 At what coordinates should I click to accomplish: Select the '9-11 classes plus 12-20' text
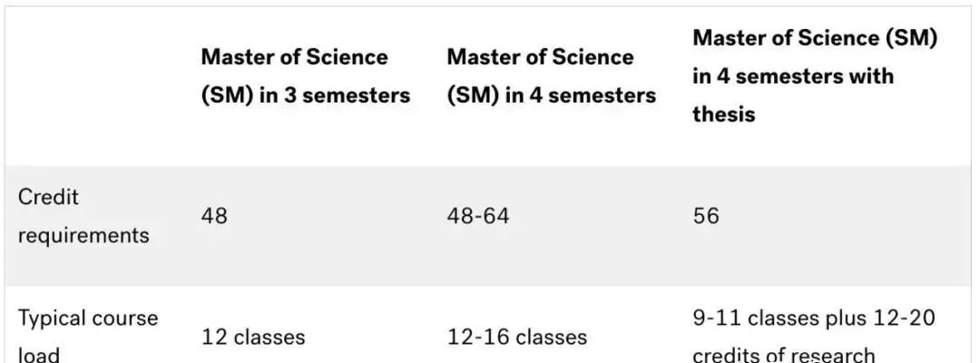(814, 318)
